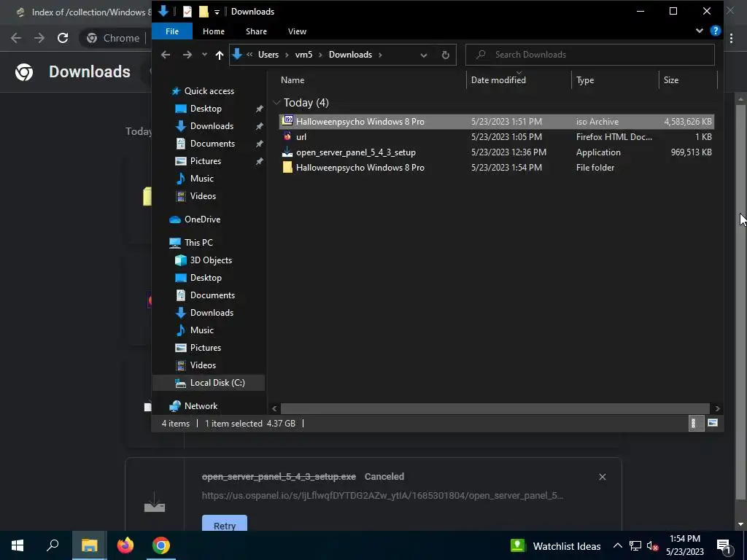The width and height of the screenshot is (747, 560).
Task: Open the recent locations dropdown arrow
Action: [x=204, y=55]
